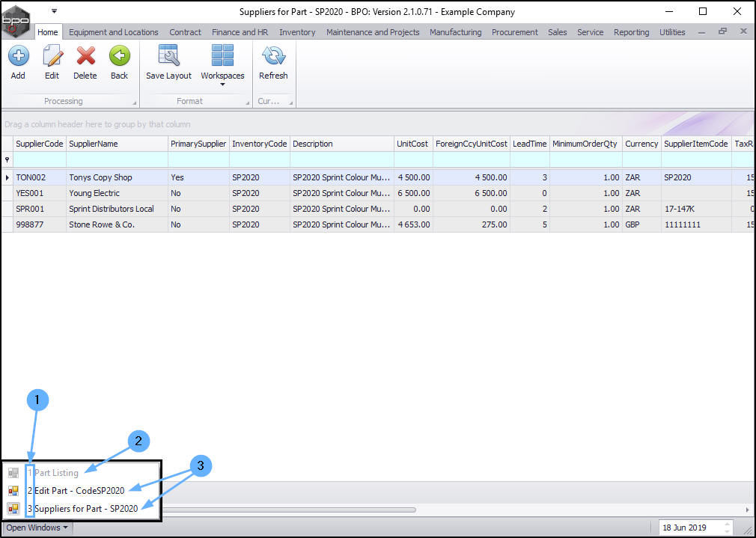Open the quick access toolbar dropdown arrow

54,10
